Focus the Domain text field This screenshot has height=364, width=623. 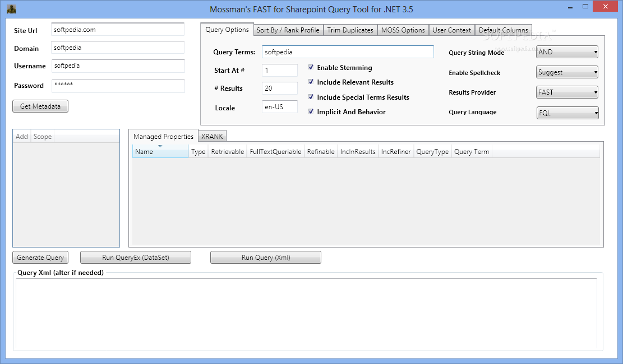[118, 47]
